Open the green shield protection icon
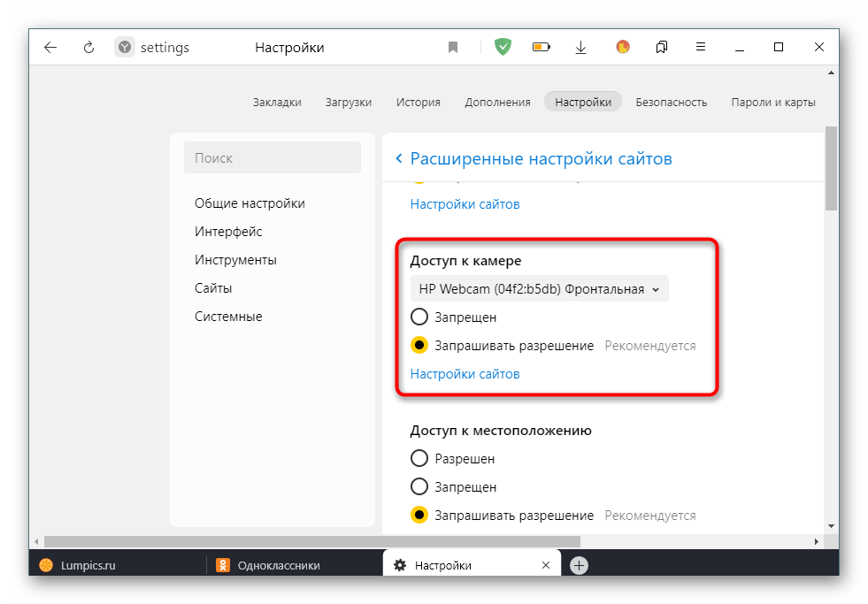Screen dimensions: 868x604 point(503,48)
